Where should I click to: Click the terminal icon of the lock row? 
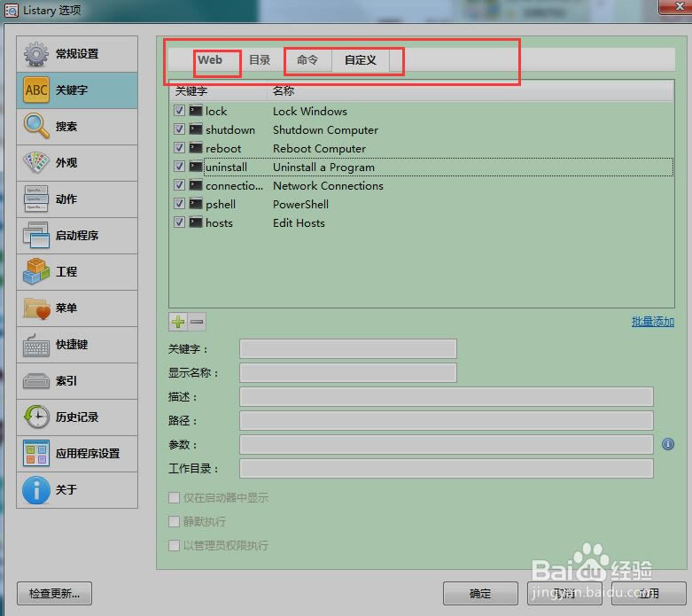point(196,111)
